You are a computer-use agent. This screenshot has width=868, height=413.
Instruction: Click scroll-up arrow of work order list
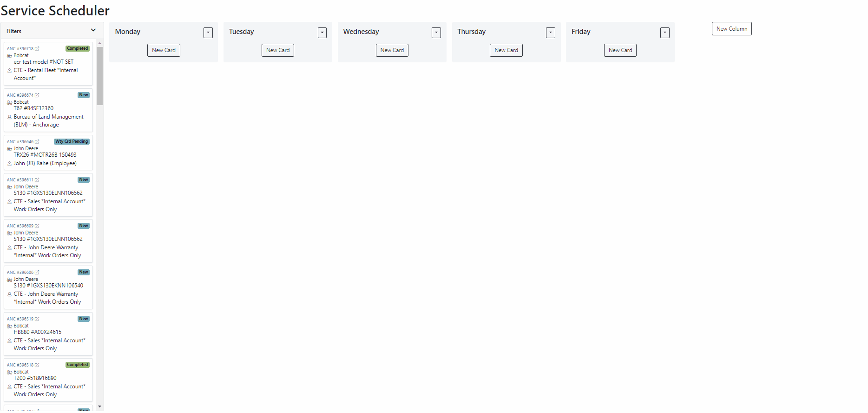point(99,43)
